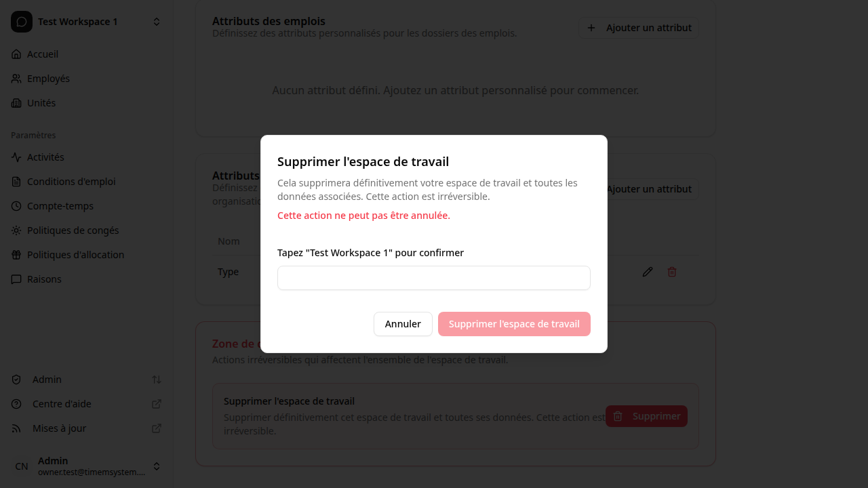Expand the Test Workspace 1 switcher
This screenshot has height=488, width=868.
pos(157,22)
